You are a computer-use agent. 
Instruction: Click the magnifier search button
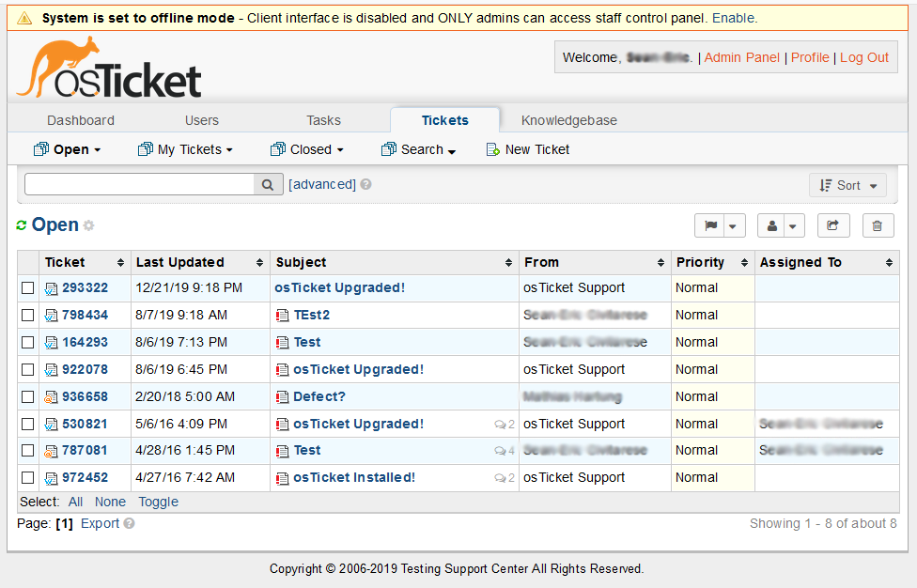click(268, 185)
